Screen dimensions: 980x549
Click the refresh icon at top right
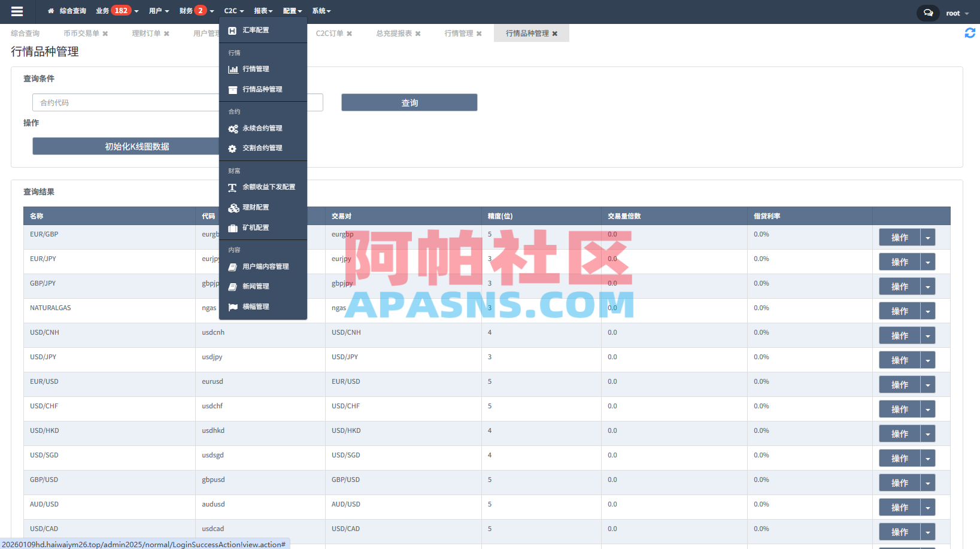point(970,34)
